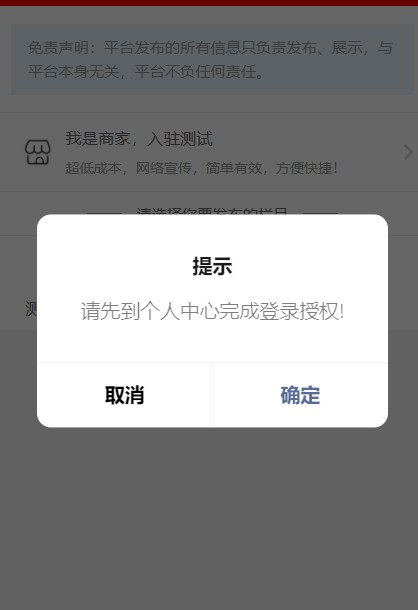Image resolution: width=418 pixels, height=610 pixels.
Task: Confirm the prompt with 确定
Action: [300, 395]
